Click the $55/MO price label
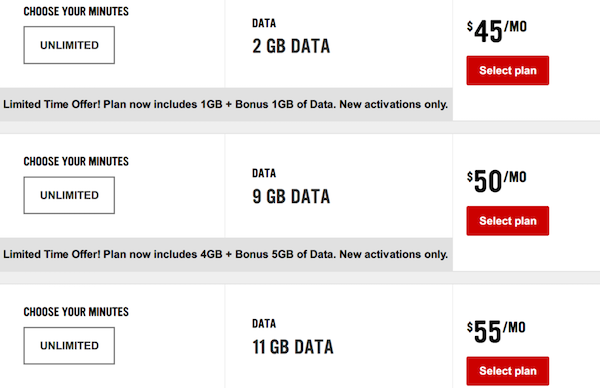 496,332
